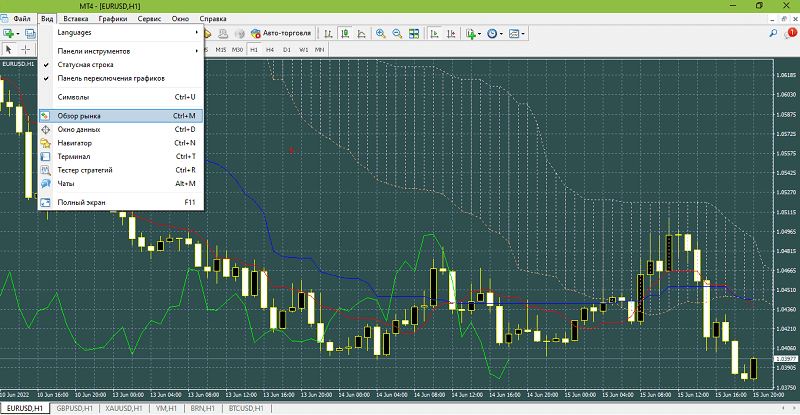
Task: Select the D1 timeframe
Action: 287,50
